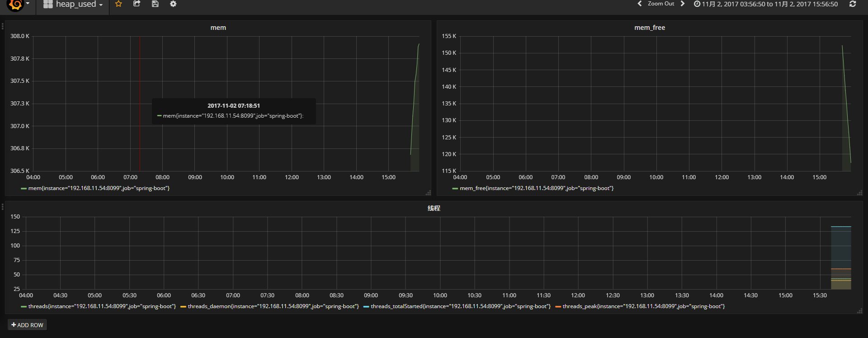Toggle the mem_free legend series

pos(536,188)
